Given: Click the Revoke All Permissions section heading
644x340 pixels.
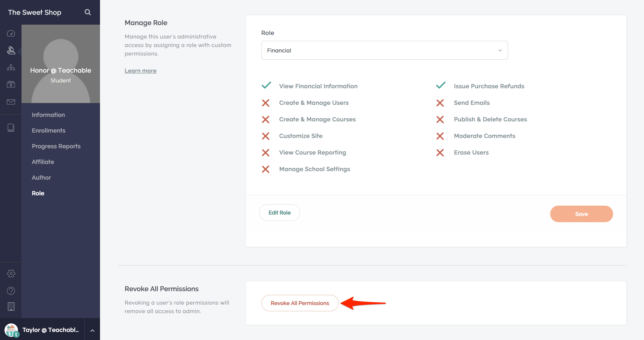Looking at the screenshot, I should pos(161,289).
